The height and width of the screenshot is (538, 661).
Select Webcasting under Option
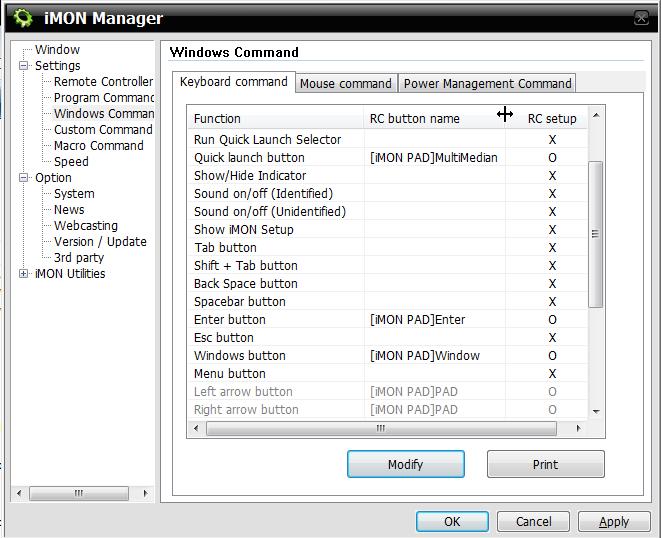coord(85,226)
